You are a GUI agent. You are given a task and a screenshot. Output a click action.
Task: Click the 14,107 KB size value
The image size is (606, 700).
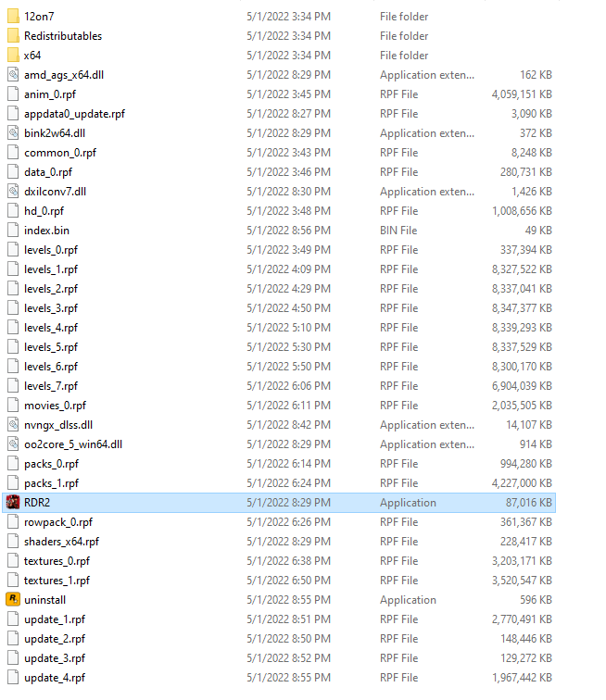click(529, 425)
